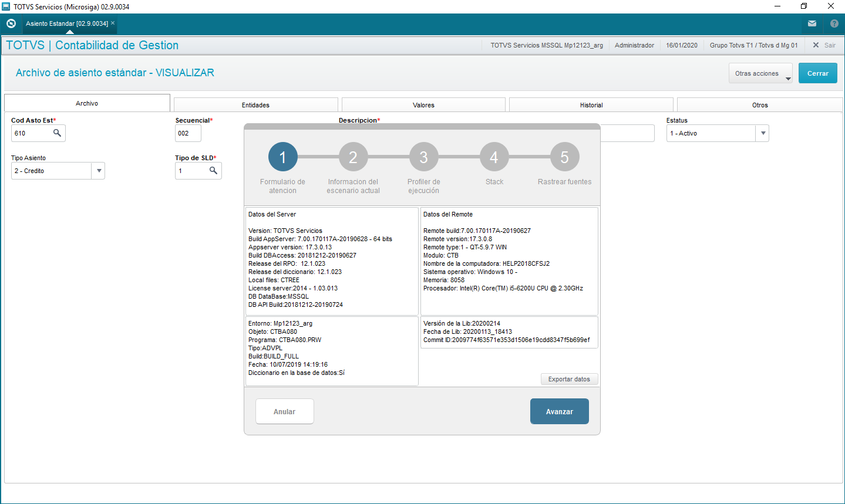Switch to the Entidades tab
845x504 pixels.
(x=256, y=105)
